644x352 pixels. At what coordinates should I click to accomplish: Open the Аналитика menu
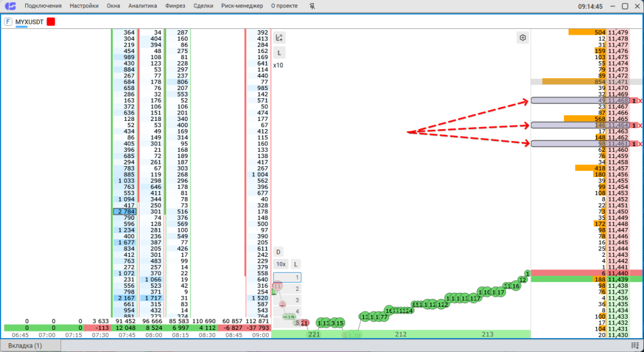(143, 6)
